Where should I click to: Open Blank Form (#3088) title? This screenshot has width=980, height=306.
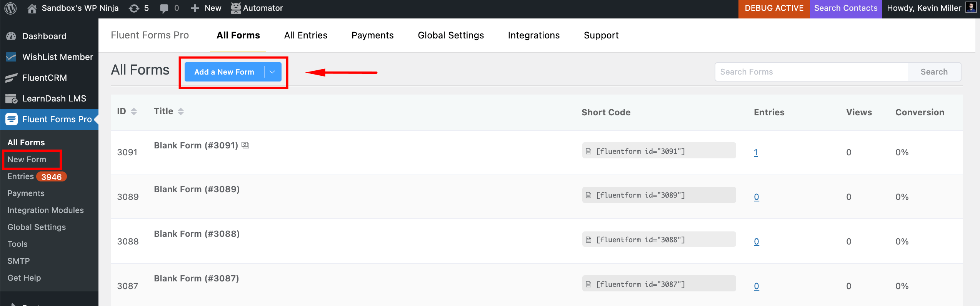197,234
